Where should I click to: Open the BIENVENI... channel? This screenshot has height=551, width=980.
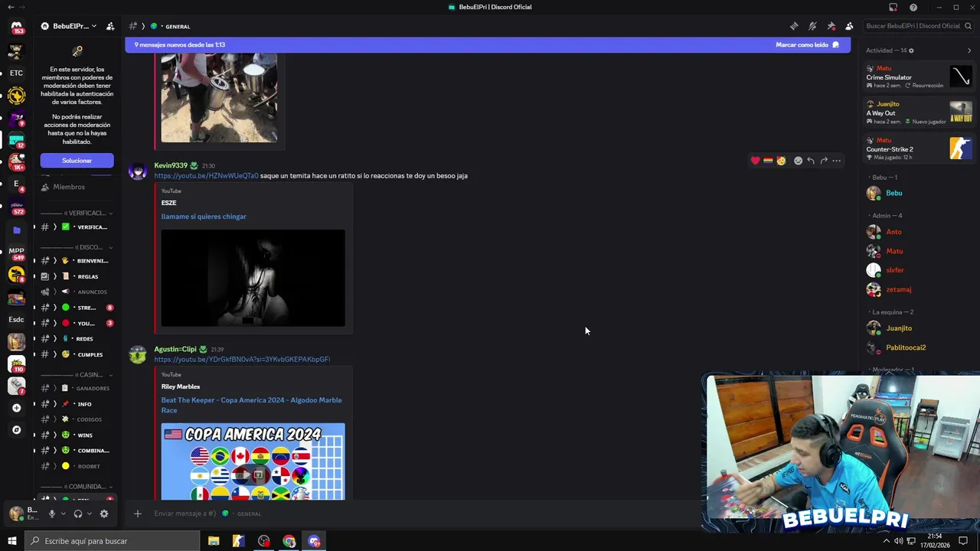[x=75, y=261]
